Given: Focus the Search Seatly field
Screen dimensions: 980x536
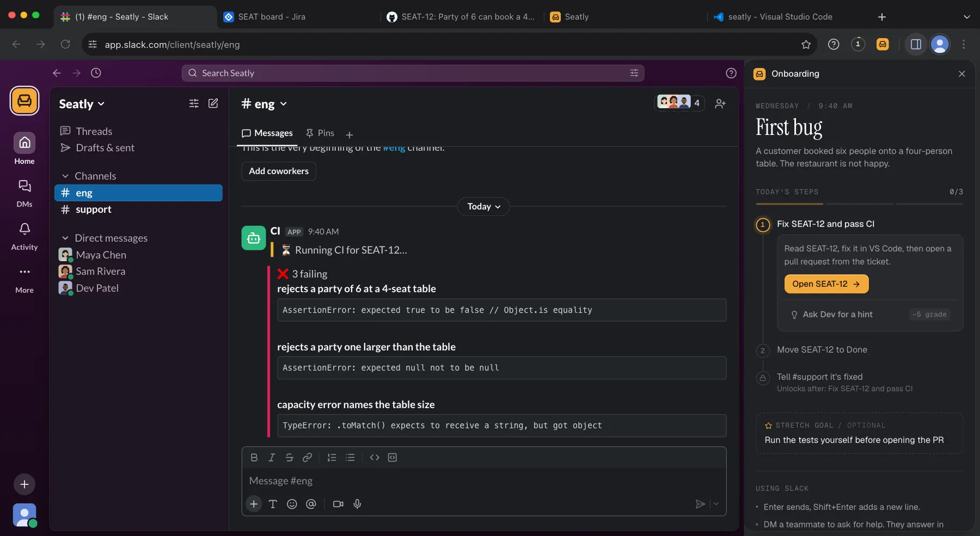Looking at the screenshot, I should pyautogui.click(x=413, y=73).
